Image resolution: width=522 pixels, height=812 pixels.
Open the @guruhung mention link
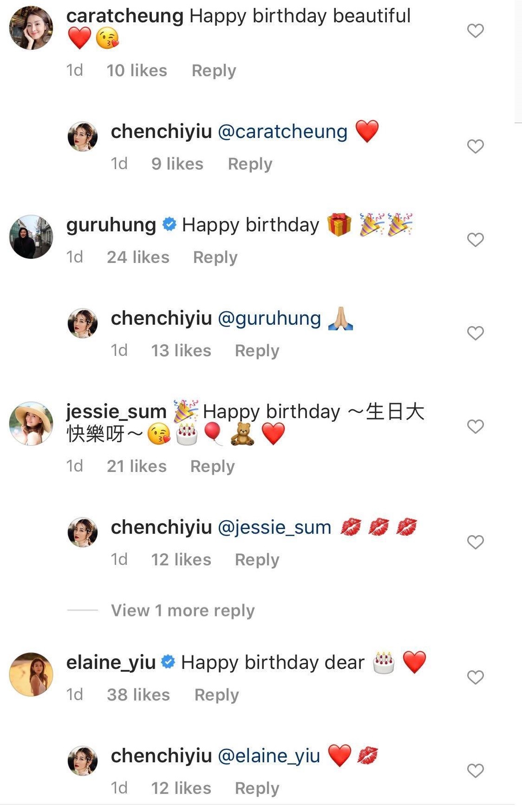[269, 319]
